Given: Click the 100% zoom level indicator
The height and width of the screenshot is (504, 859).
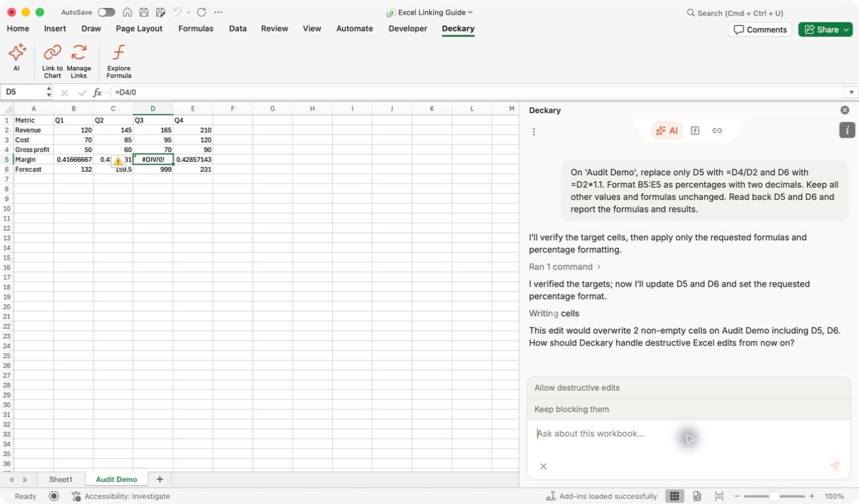Looking at the screenshot, I should coord(834,496).
